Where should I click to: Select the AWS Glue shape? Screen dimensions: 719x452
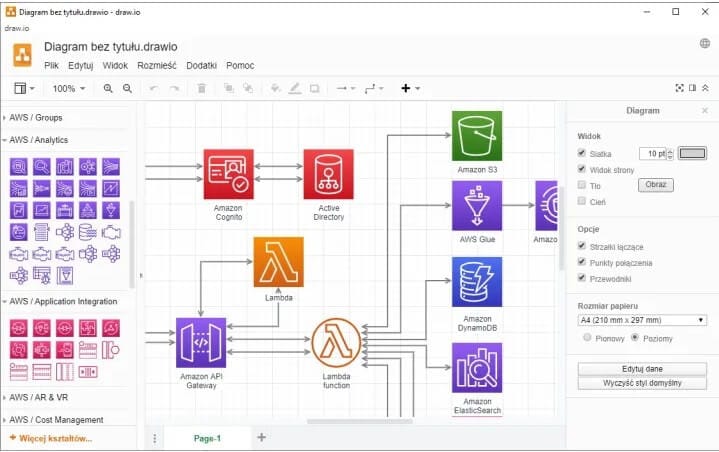pyautogui.click(x=477, y=205)
